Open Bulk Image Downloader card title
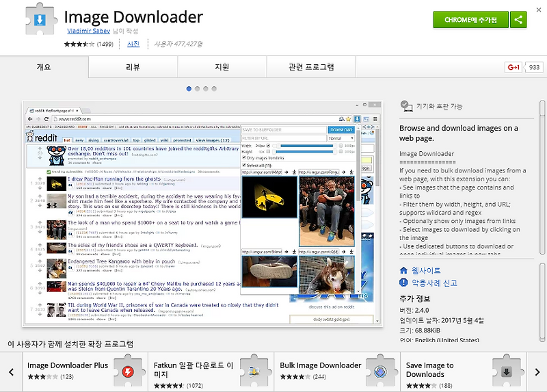Image resolution: width=547 pixels, height=392 pixels. point(321,365)
